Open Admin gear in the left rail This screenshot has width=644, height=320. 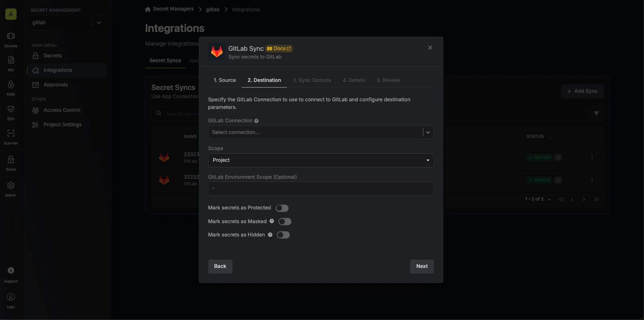click(11, 189)
